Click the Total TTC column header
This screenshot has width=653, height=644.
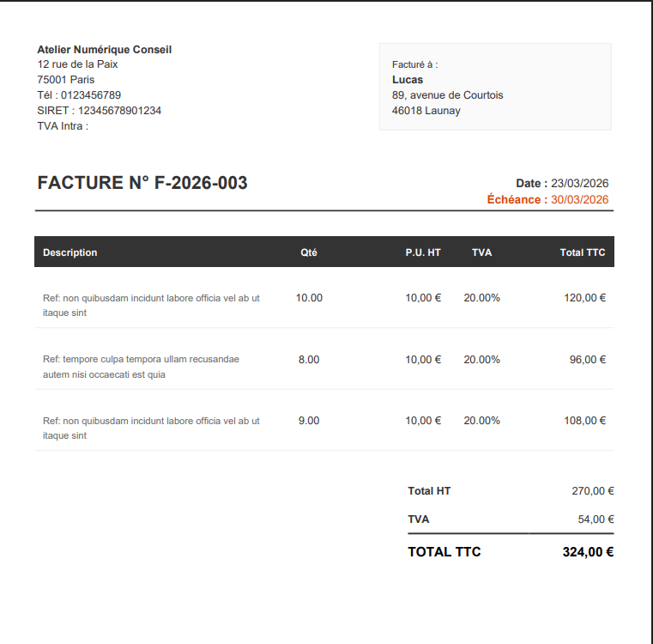(582, 252)
